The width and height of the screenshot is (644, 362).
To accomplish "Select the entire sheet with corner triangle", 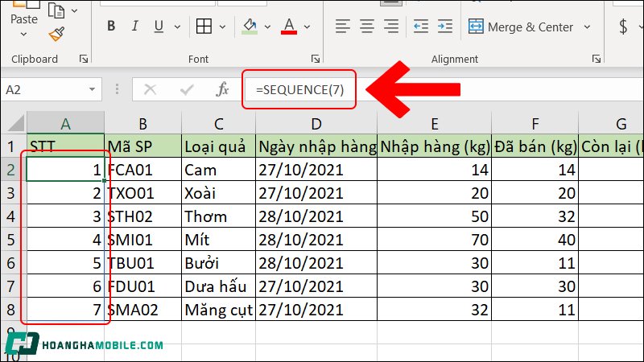I will pos(14,123).
